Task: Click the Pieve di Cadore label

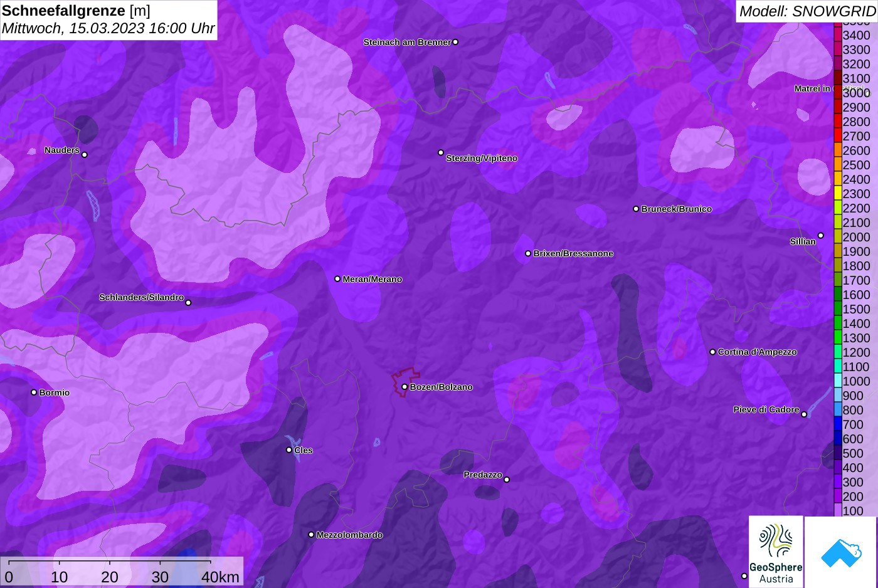Action: tap(766, 410)
